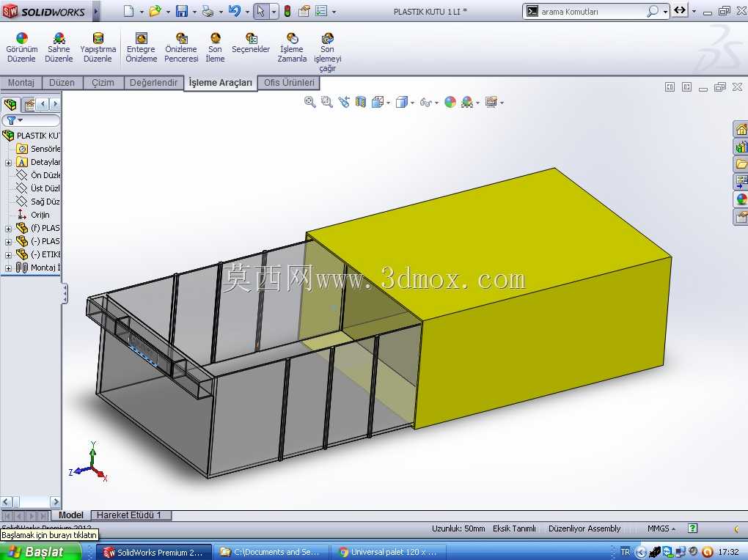748x560 pixels.
Task: Expand the (f) PLAS component node
Action: coord(8,229)
